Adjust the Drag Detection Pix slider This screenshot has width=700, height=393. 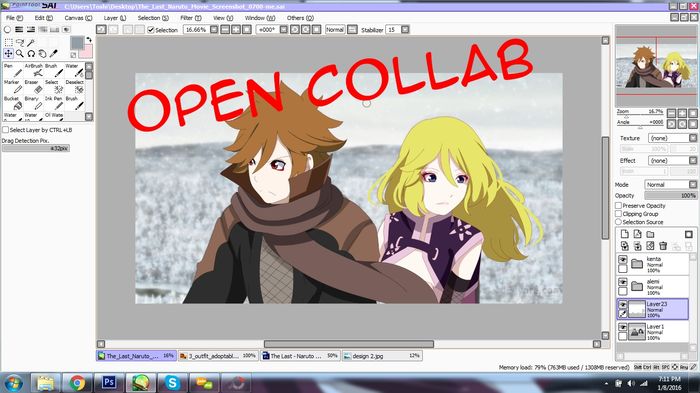[x=36, y=148]
